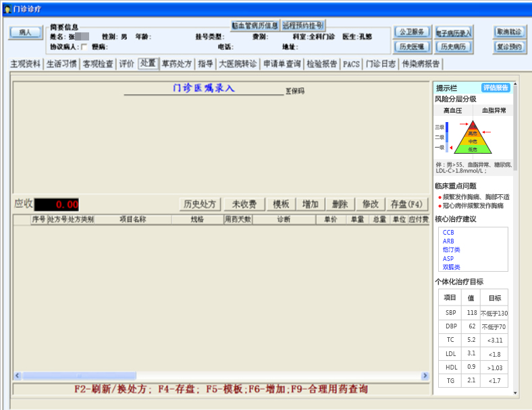Screen dimensions: 532x410
Task: Select 他汀类 treatment suggestion
Action: pyautogui.click(x=450, y=250)
